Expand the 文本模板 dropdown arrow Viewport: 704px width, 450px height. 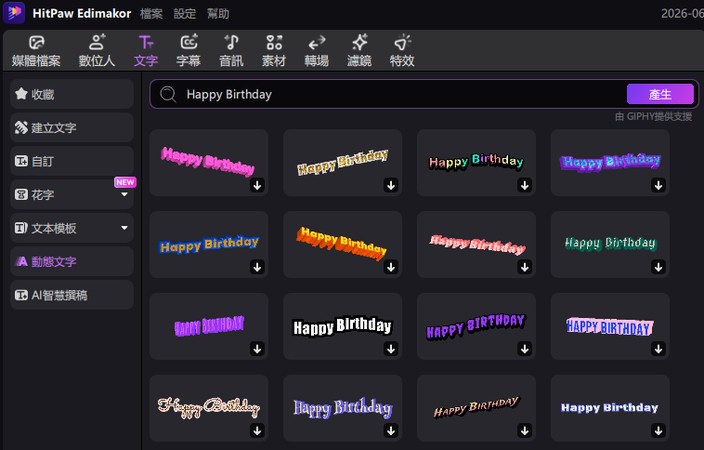124,228
